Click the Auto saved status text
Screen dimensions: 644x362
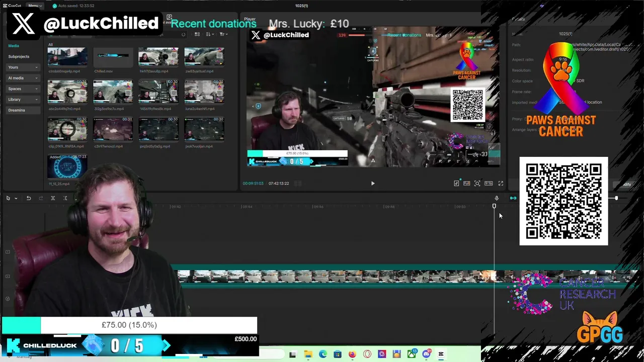pyautogui.click(x=76, y=6)
